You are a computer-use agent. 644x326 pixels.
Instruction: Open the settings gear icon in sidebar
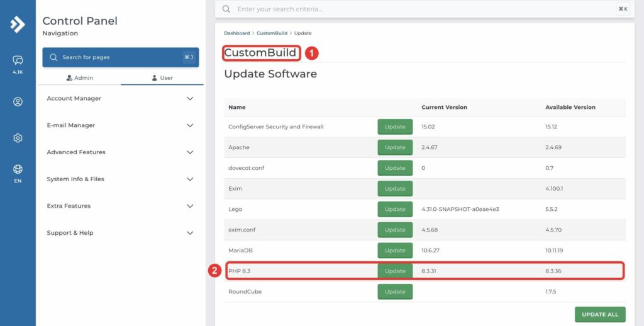[x=18, y=138]
